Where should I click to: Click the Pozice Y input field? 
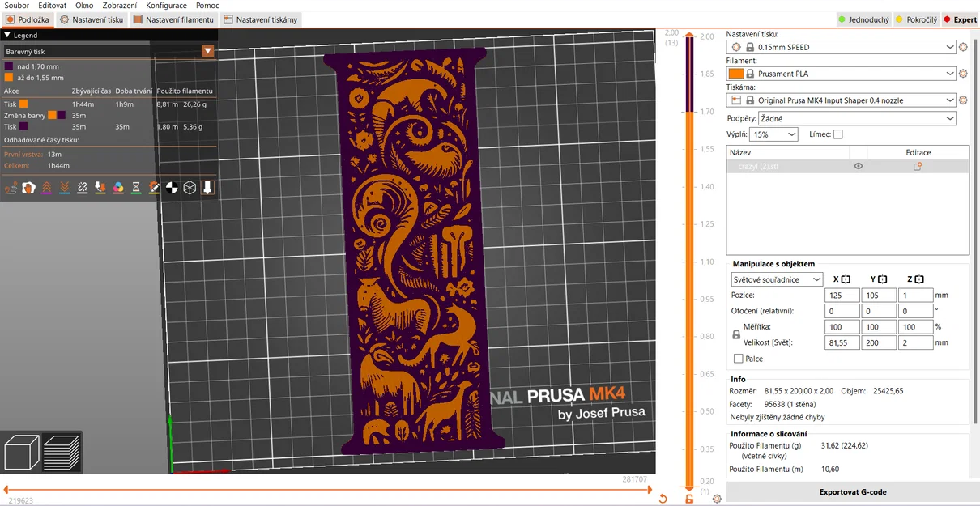[879, 296]
